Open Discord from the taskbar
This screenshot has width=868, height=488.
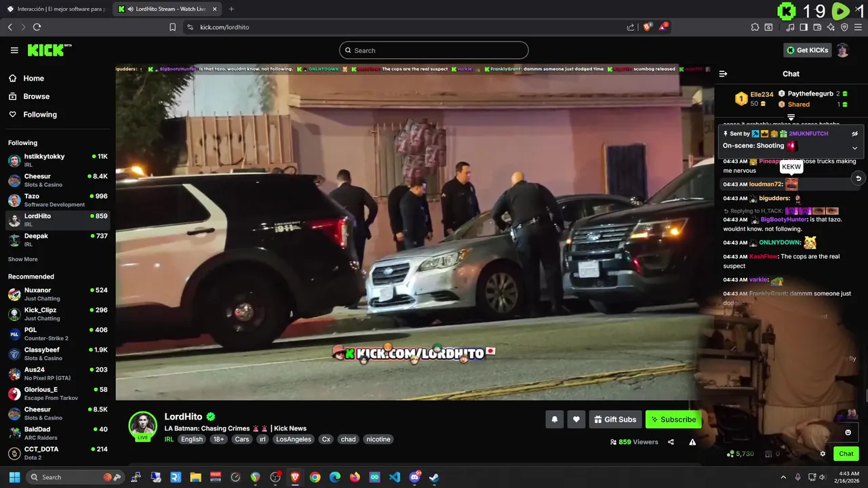tap(414, 477)
